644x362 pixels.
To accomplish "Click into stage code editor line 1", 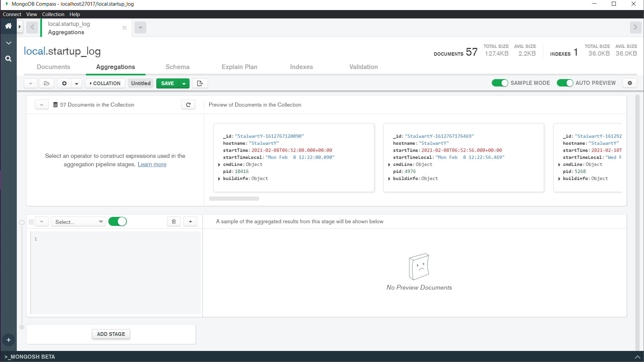I will (121, 239).
